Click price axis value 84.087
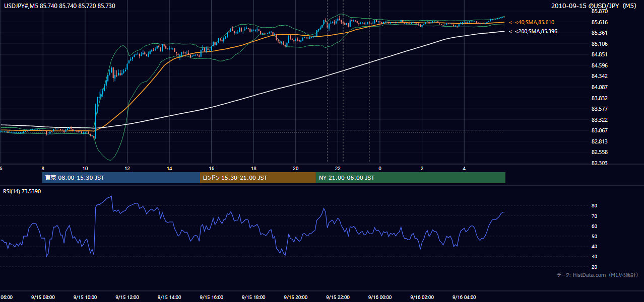The image size is (644, 302). pyautogui.click(x=599, y=87)
